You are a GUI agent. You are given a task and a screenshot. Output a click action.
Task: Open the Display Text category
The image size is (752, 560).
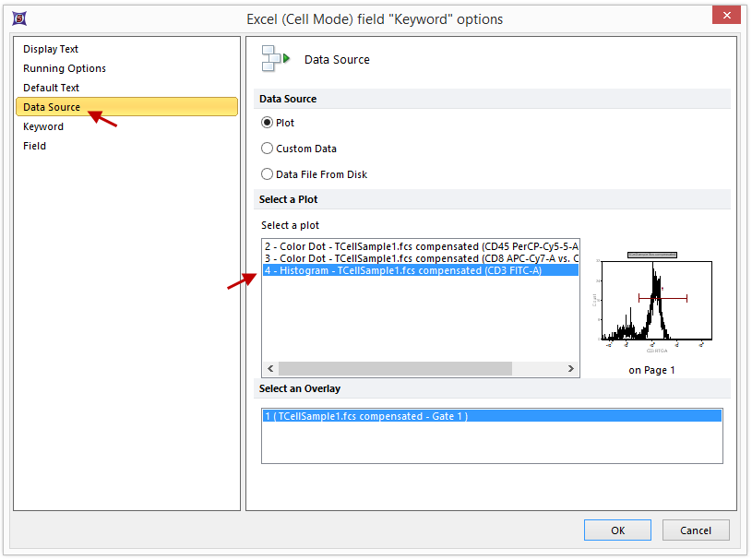pos(51,49)
